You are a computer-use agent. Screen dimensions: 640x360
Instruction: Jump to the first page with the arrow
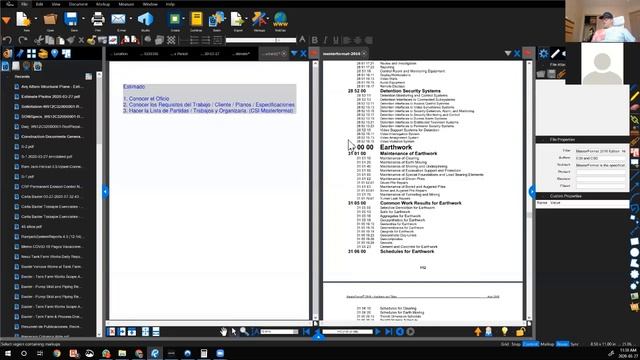(306, 332)
